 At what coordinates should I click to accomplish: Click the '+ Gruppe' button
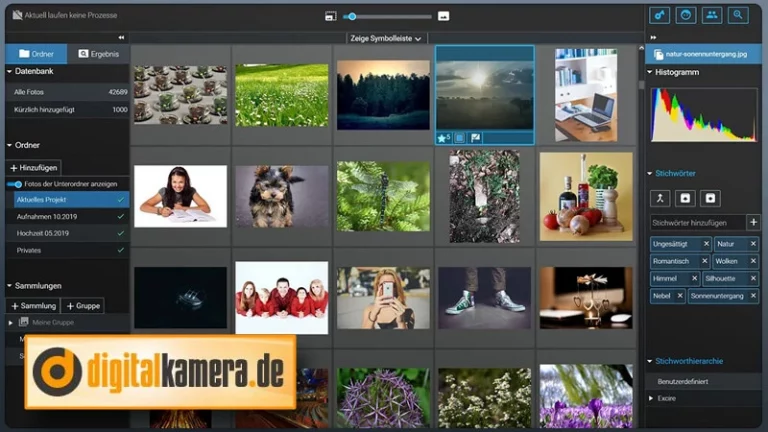[82, 306]
